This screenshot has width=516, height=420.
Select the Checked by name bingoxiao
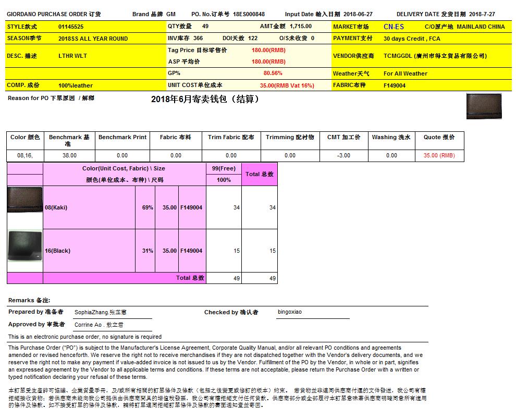coord(290,312)
